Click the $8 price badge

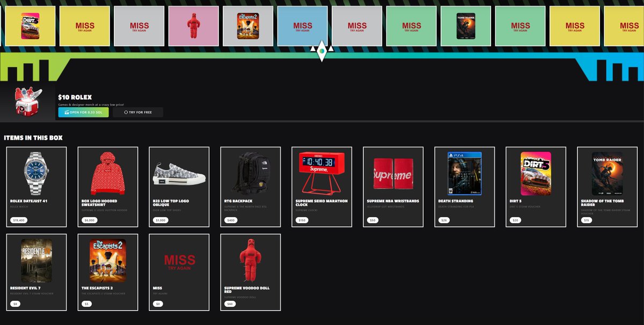coord(16,304)
